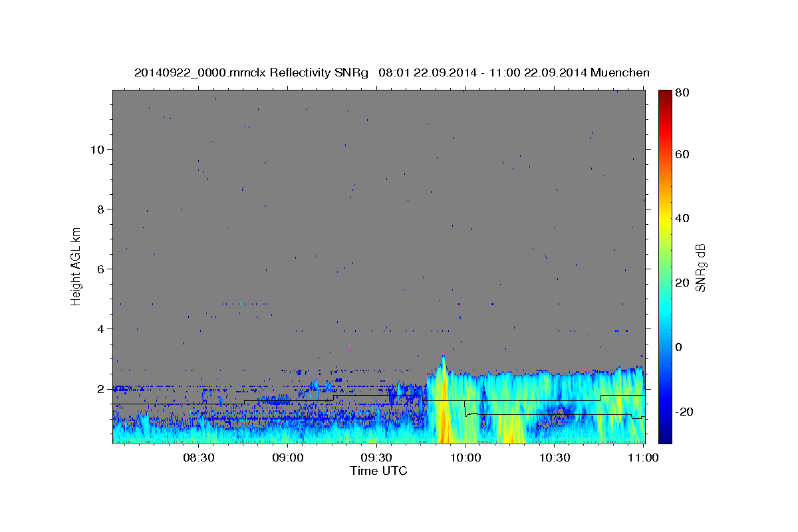798x532 pixels.
Task: Click the 'Muenchen' location label in title
Action: (620, 72)
